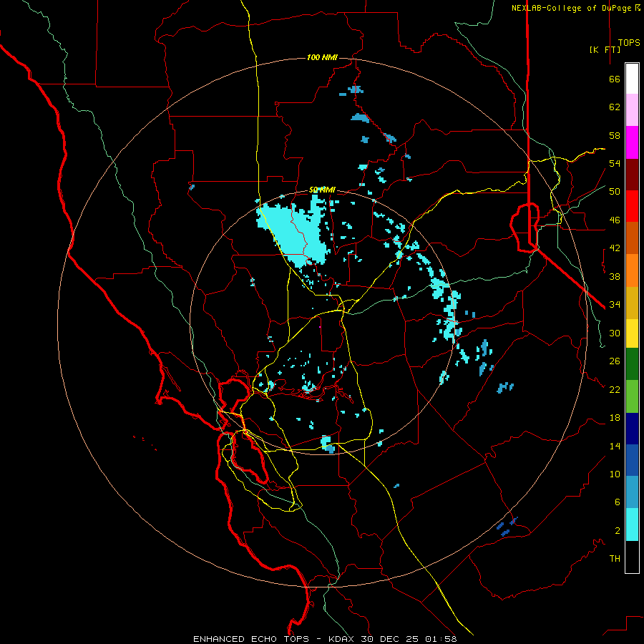
Task: Pick the magenta 58 kft legend swatch
Action: 632,142
